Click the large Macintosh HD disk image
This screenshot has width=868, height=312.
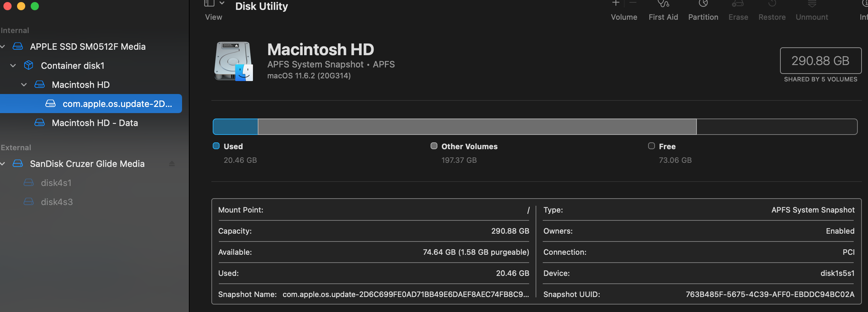234,61
